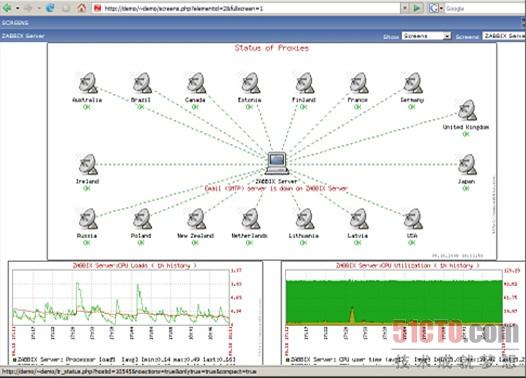The image size is (526, 378).
Task: Click into the Google search field
Action: pos(485,8)
